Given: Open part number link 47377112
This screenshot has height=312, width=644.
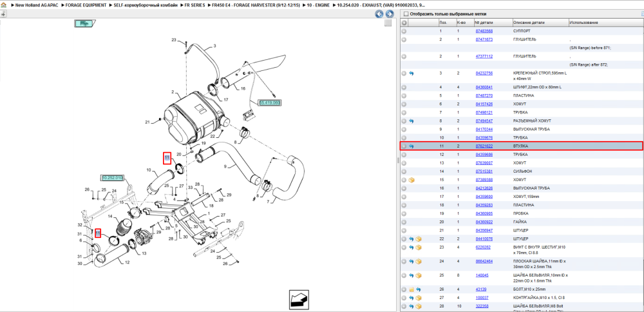Looking at the screenshot, I should [484, 56].
